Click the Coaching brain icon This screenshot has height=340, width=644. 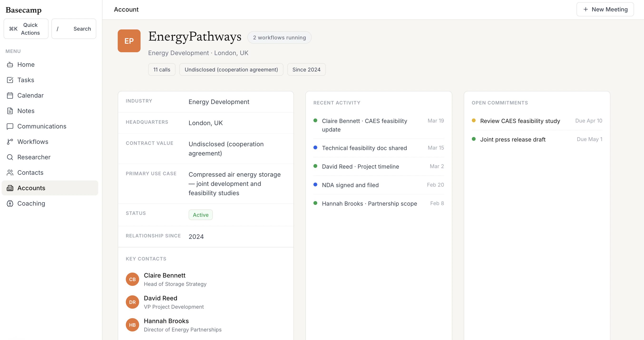pos(10,203)
